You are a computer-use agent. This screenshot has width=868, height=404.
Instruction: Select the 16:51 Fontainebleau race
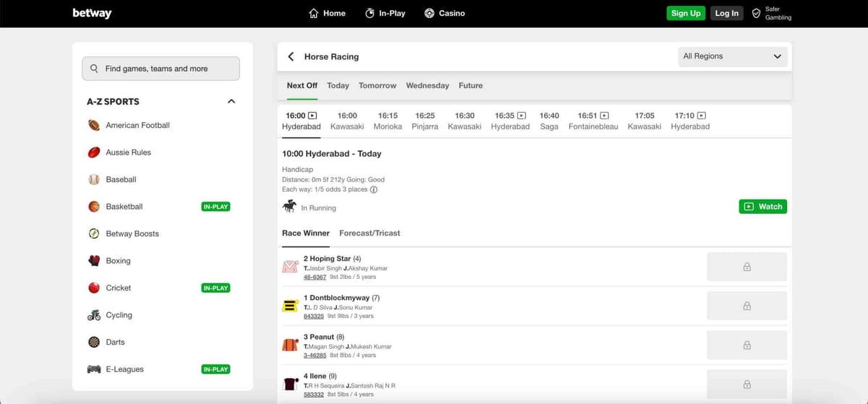click(592, 121)
